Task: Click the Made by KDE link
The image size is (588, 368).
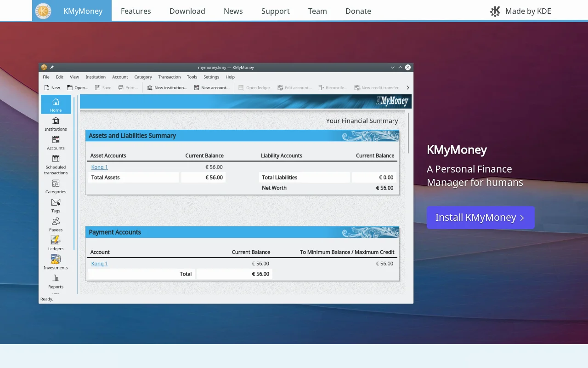Action: coord(520,11)
